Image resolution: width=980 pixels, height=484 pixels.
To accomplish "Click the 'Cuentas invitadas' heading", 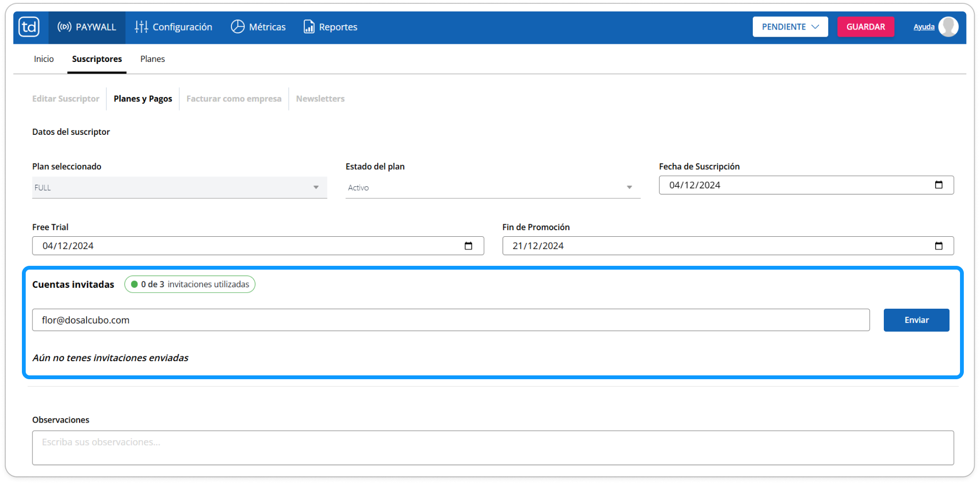I will 73,284.
